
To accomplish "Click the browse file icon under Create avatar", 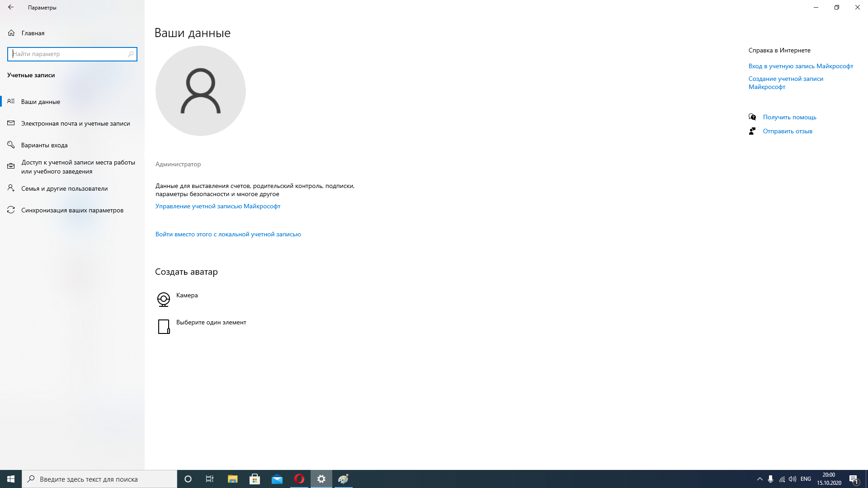I will tap(164, 326).
